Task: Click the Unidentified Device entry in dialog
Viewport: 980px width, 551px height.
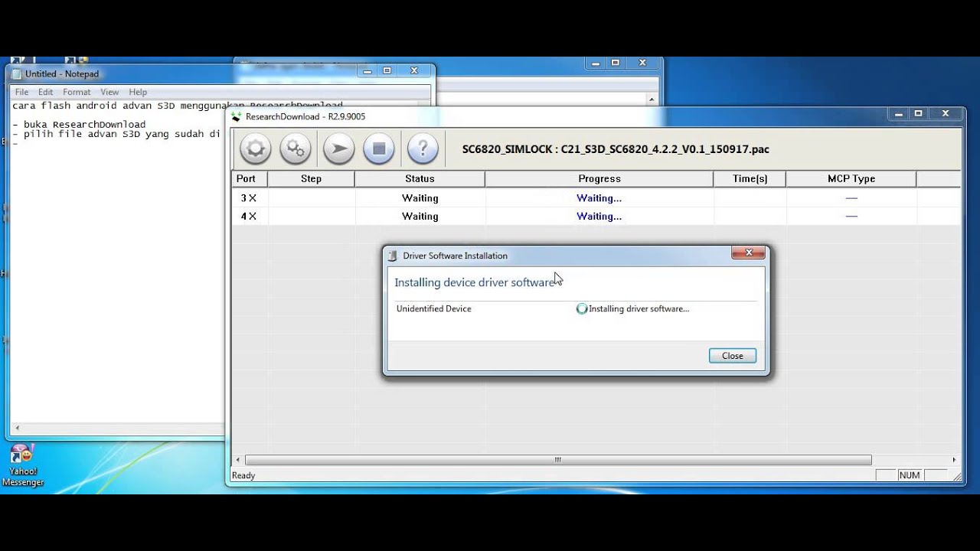Action: [x=434, y=309]
